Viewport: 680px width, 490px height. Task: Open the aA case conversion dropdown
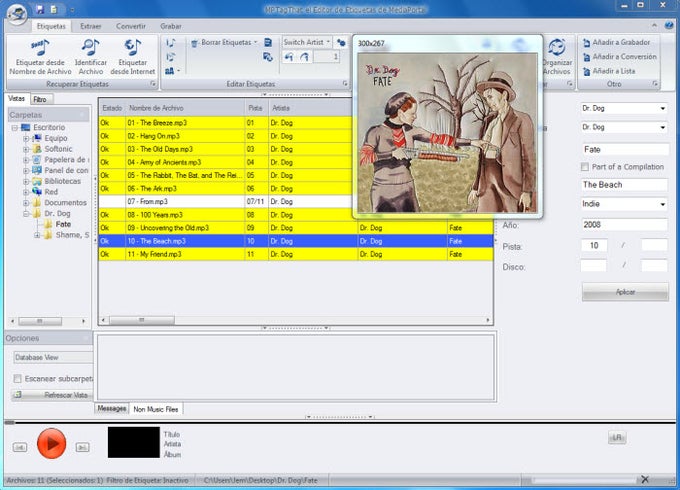(172, 71)
